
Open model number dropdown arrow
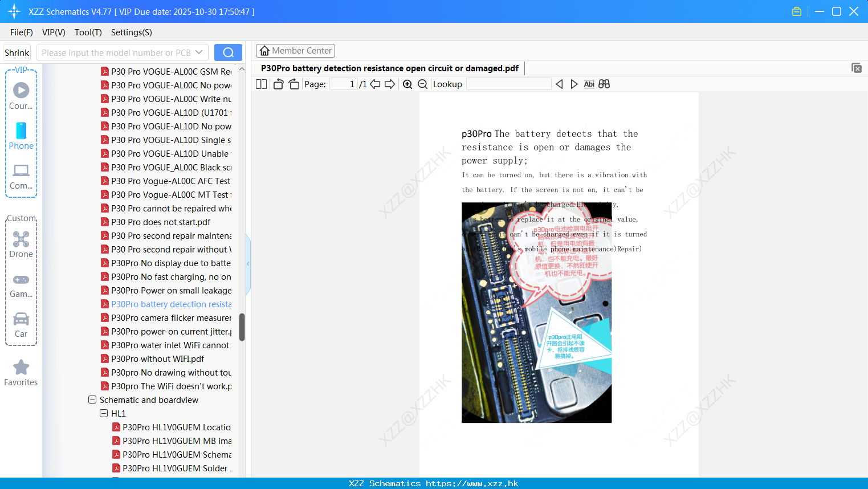[199, 52]
